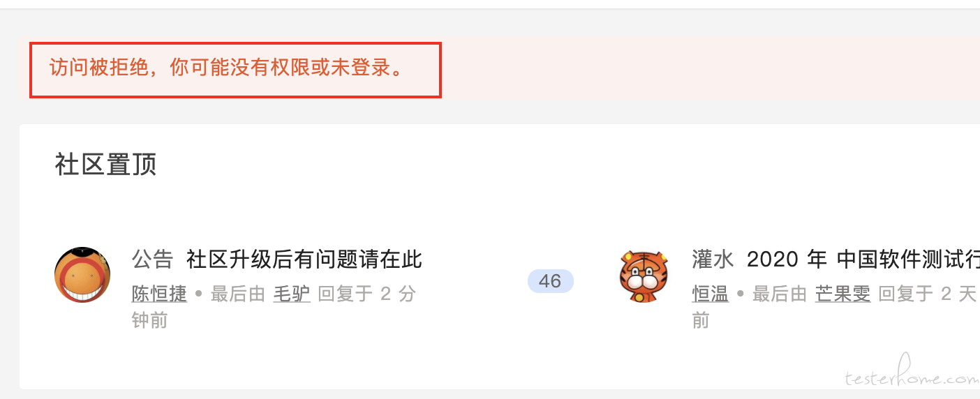980x399 pixels.
Task: Select the 灌水 node label
Action: (713, 259)
